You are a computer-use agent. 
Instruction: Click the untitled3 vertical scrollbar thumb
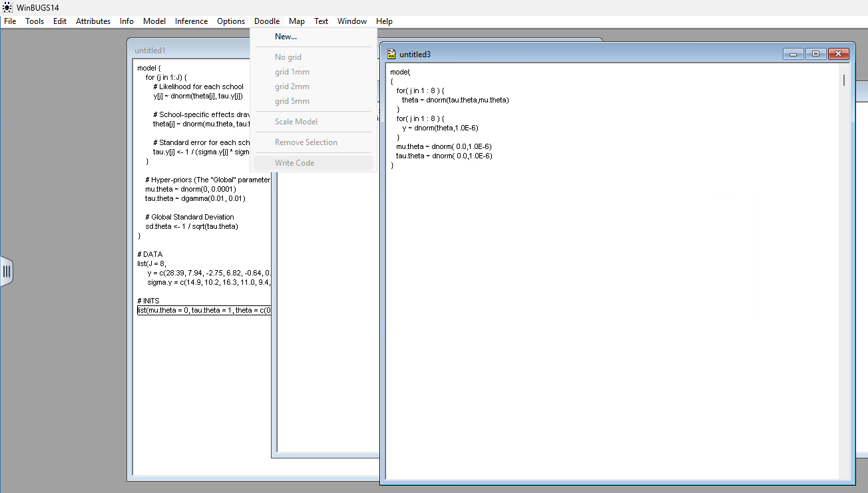point(843,80)
